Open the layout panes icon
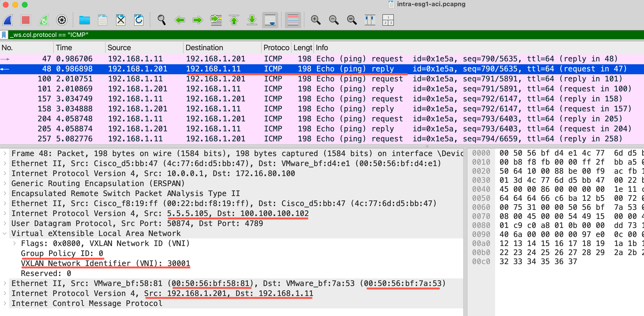The height and width of the screenshot is (316, 644). point(388,20)
